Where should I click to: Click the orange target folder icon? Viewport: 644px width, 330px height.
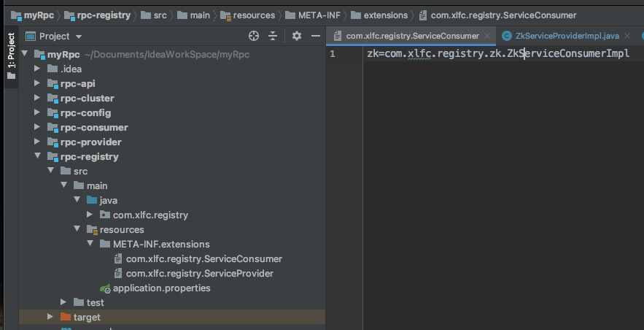[x=66, y=316]
